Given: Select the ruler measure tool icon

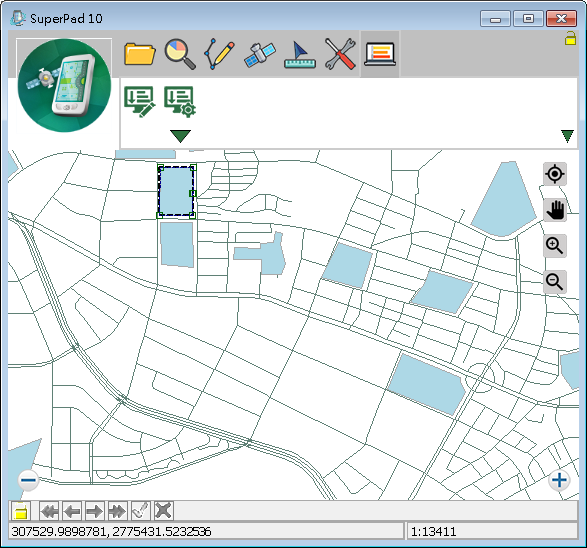Looking at the screenshot, I should 300,55.
